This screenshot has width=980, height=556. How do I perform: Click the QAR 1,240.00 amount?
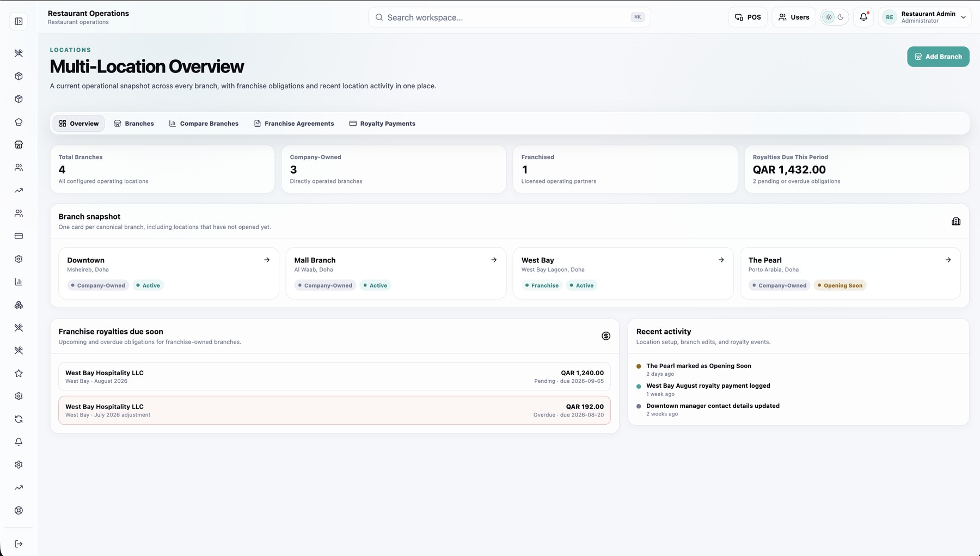pos(583,373)
